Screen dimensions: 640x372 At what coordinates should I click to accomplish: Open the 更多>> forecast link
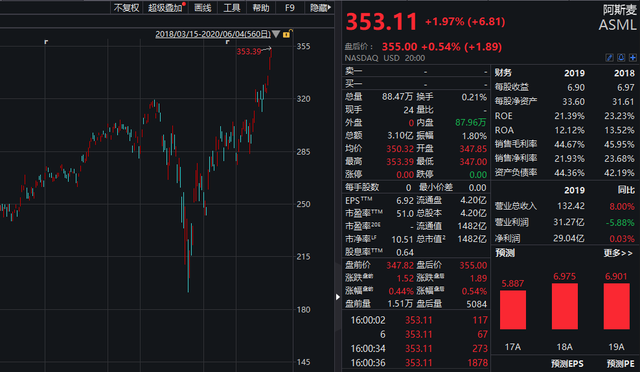618,253
